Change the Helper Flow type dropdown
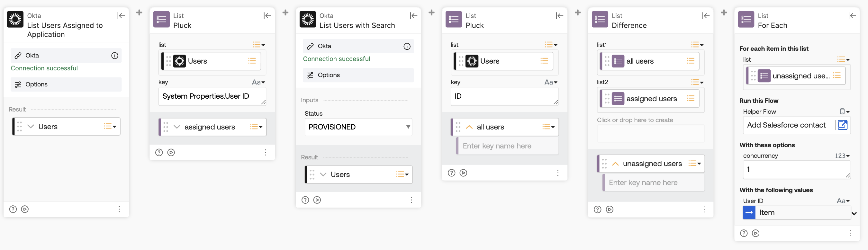Viewport: 868px width, 250px height. coord(845,112)
